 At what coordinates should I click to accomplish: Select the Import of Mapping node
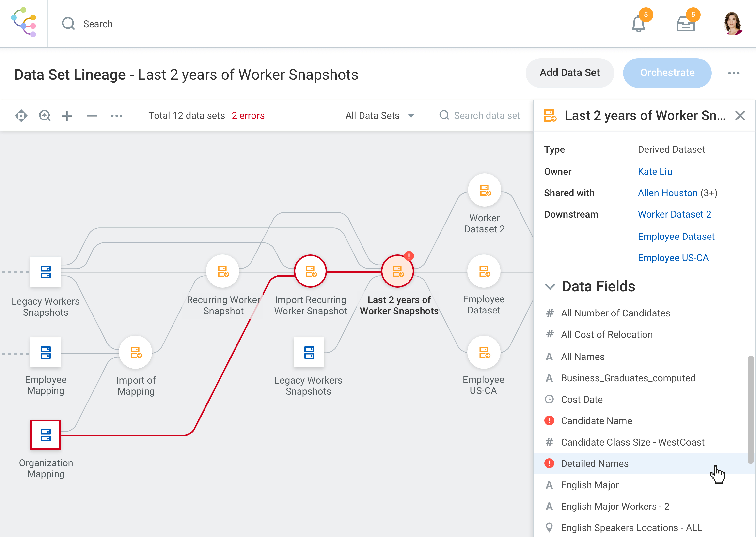[x=136, y=353]
